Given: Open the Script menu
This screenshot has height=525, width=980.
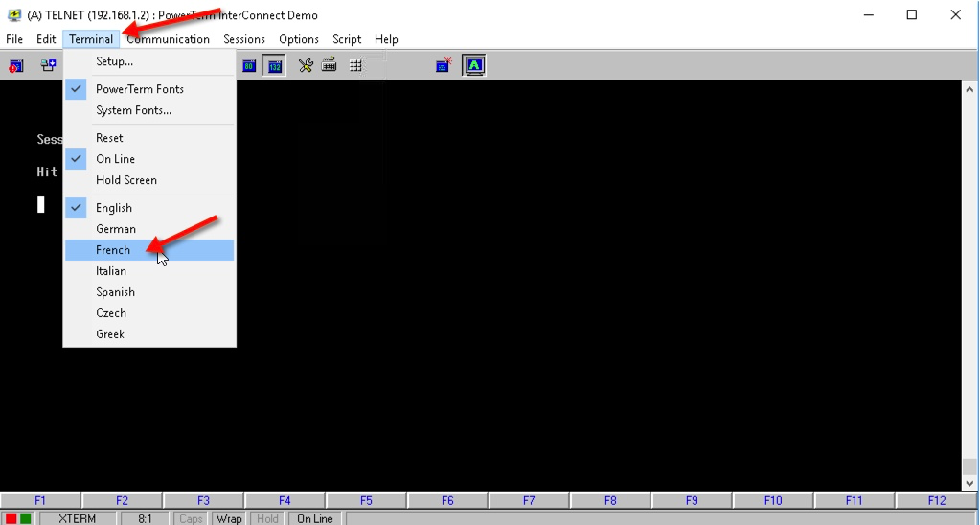Looking at the screenshot, I should pyautogui.click(x=347, y=38).
